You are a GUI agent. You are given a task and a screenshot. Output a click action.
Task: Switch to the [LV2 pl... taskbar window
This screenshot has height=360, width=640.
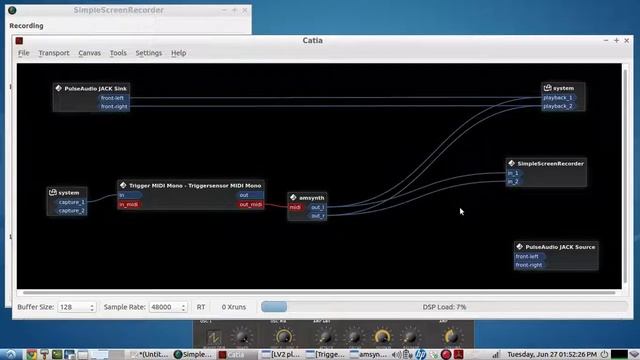point(281,354)
